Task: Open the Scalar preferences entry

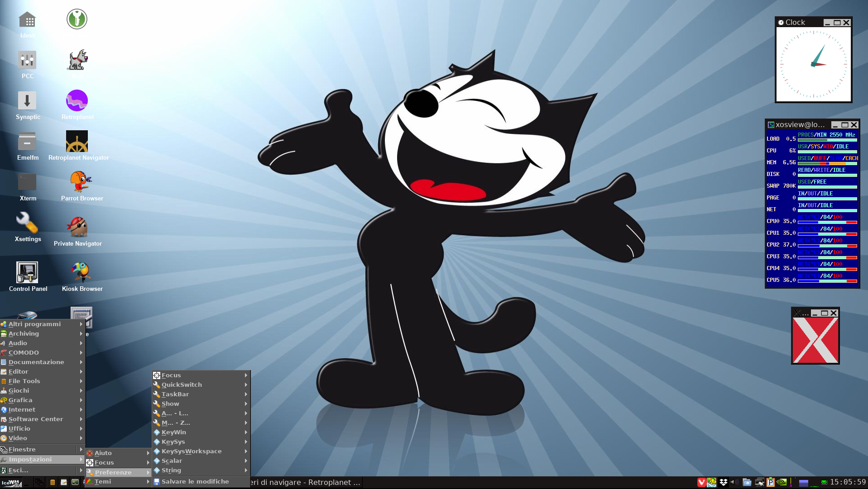Action: click(x=201, y=461)
